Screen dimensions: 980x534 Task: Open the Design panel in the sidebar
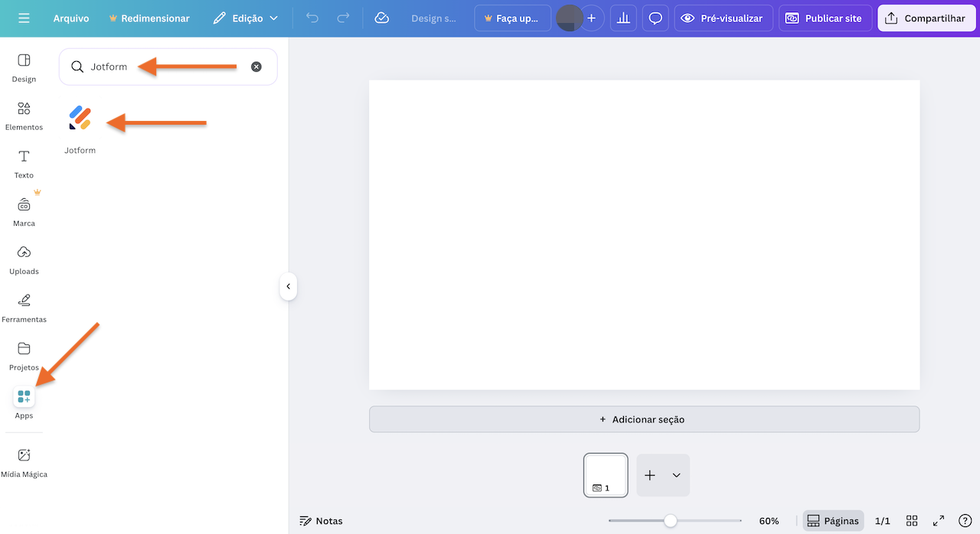[24, 67]
